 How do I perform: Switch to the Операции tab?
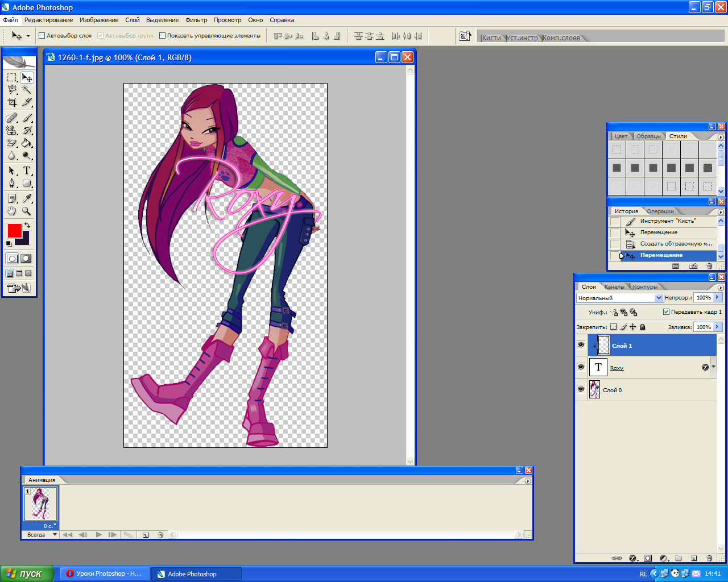pos(660,211)
